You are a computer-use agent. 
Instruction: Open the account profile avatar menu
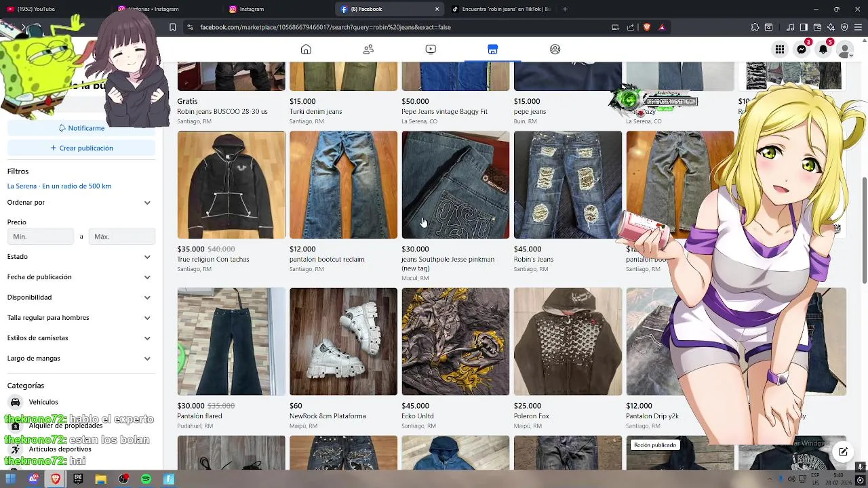(x=845, y=49)
